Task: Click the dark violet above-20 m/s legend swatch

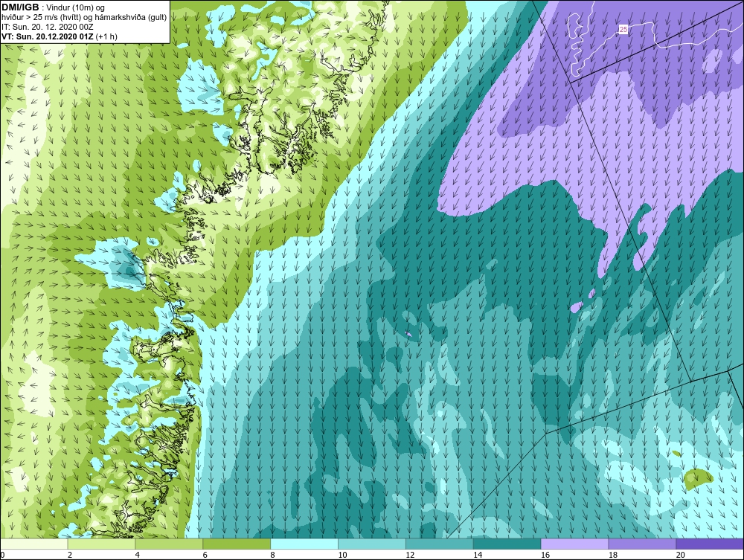Action: click(x=710, y=544)
